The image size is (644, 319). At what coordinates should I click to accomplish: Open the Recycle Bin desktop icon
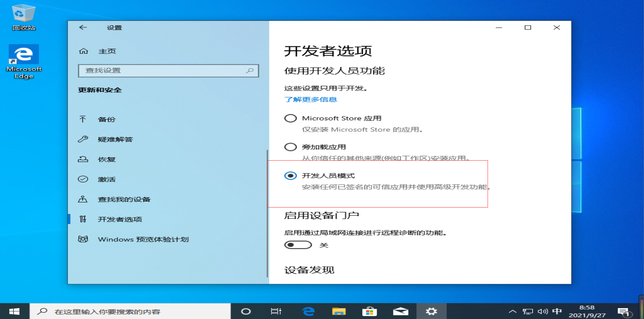coord(24,18)
